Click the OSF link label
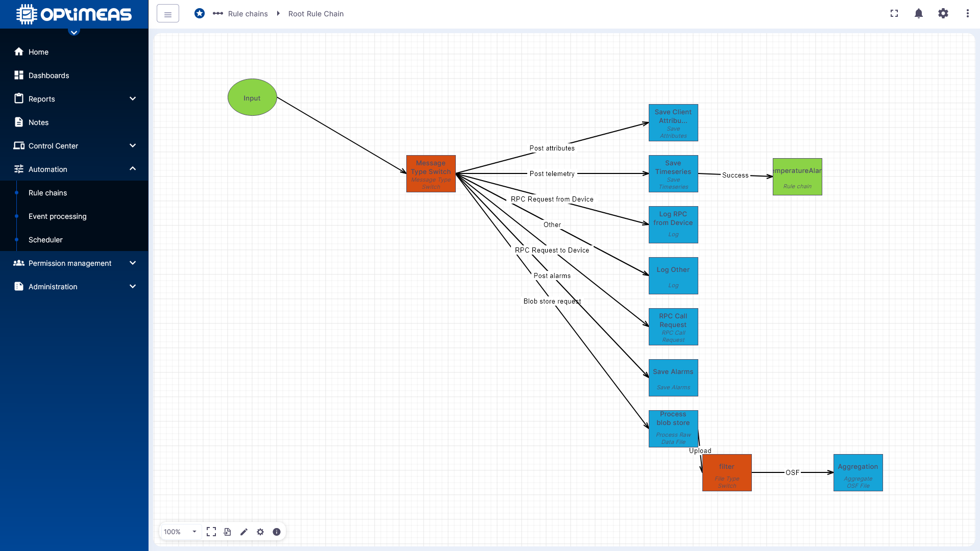The image size is (980, 551). pos(792,472)
